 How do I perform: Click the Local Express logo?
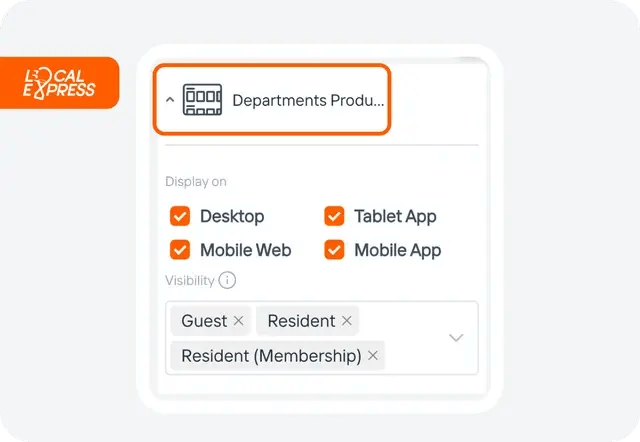pos(59,83)
